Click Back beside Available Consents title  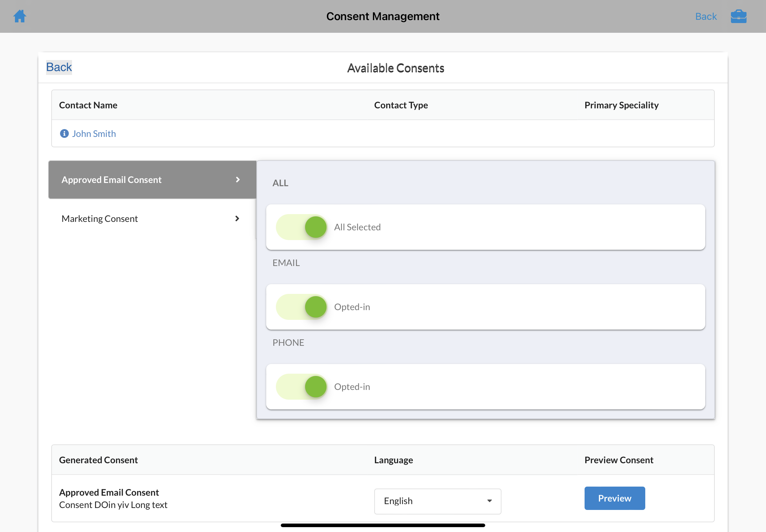(59, 67)
